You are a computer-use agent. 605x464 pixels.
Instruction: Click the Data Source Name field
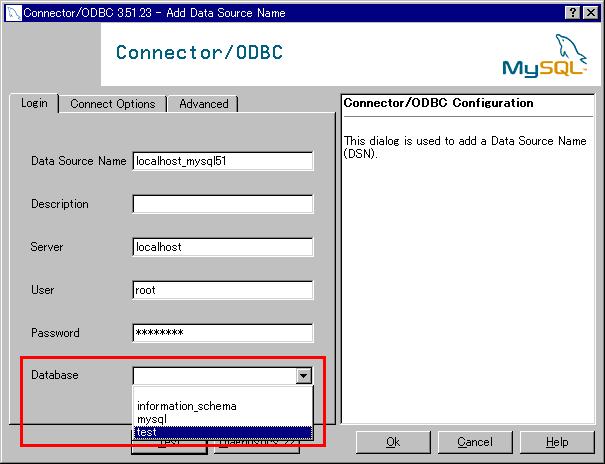[x=223, y=161]
